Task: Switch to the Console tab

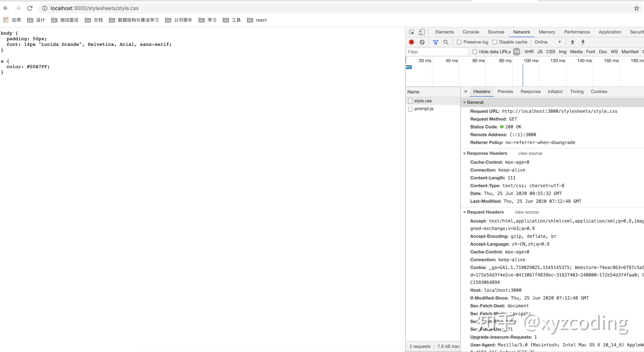Action: 470,32
